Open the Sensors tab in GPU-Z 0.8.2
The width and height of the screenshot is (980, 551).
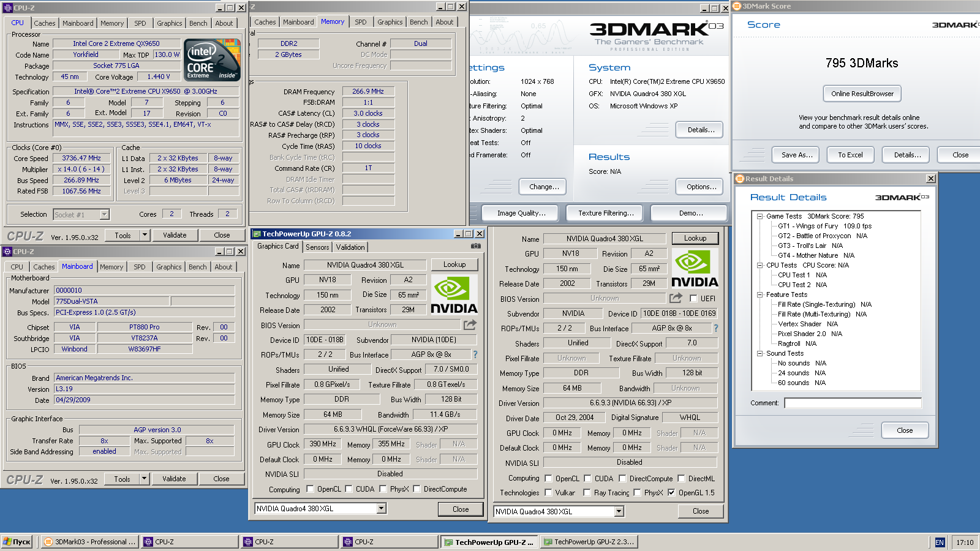(x=317, y=247)
